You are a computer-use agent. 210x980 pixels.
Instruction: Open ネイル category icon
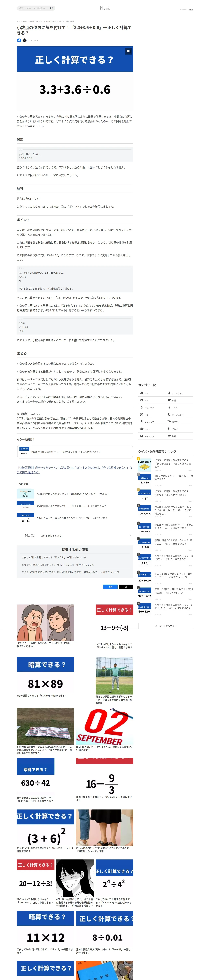tap(169, 407)
